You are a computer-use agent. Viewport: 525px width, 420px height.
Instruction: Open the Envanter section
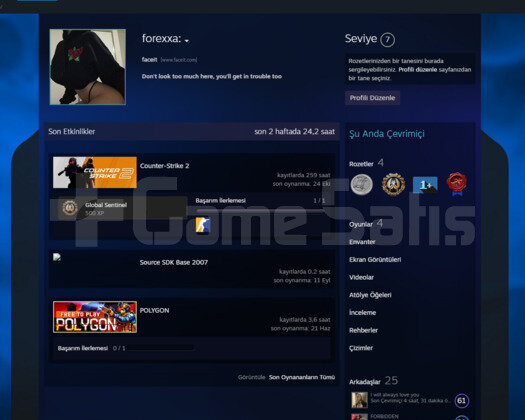point(362,242)
